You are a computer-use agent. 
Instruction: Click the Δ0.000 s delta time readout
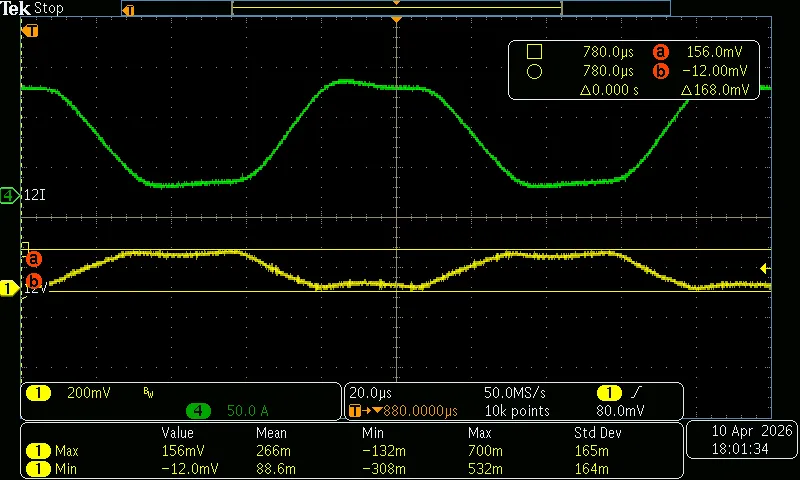[609, 90]
